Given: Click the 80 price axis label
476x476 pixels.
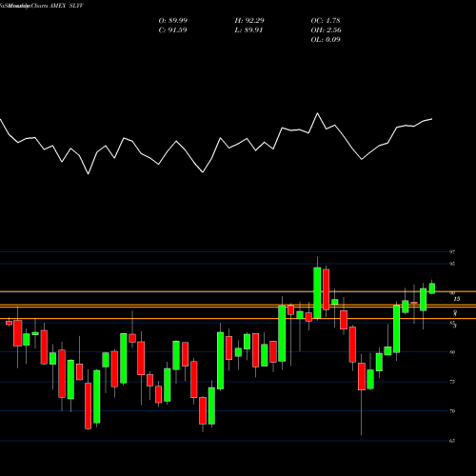Looking at the screenshot, I should 452,352.
